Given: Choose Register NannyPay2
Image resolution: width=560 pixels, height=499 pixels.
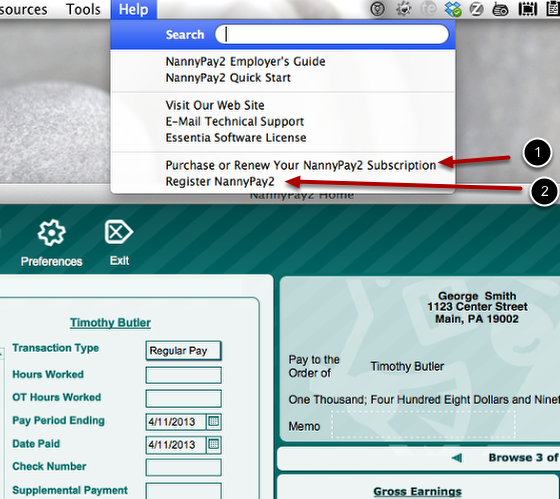Looking at the screenshot, I should tap(220, 181).
